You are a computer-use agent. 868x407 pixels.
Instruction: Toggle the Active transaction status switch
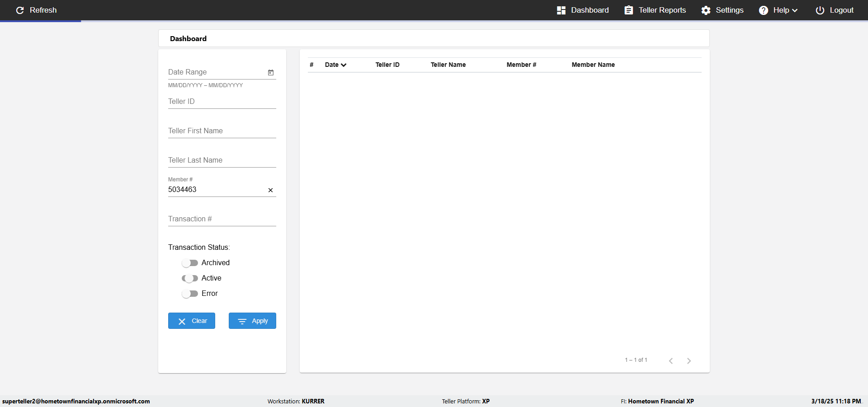click(190, 278)
